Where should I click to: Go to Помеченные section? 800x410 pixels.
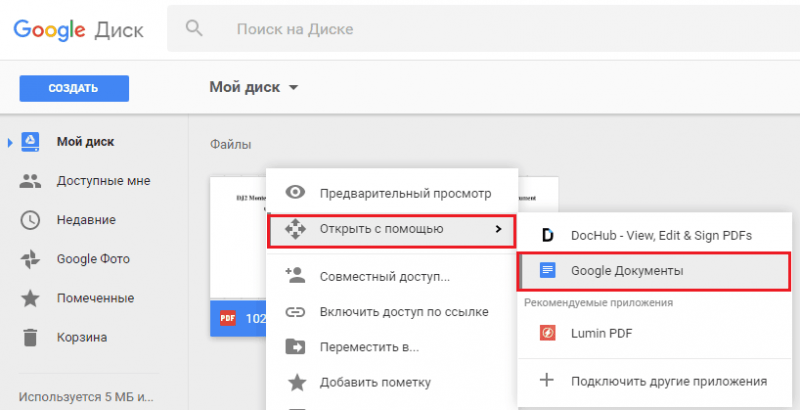(95, 298)
